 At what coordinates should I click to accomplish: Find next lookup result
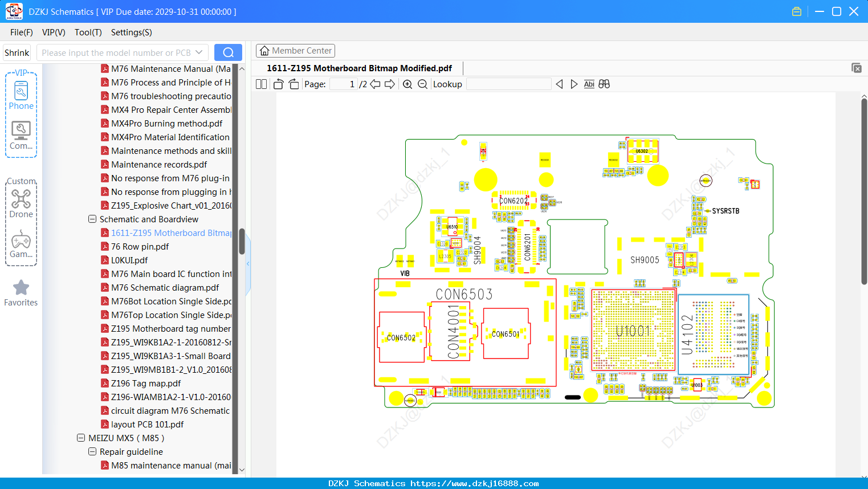coord(574,84)
